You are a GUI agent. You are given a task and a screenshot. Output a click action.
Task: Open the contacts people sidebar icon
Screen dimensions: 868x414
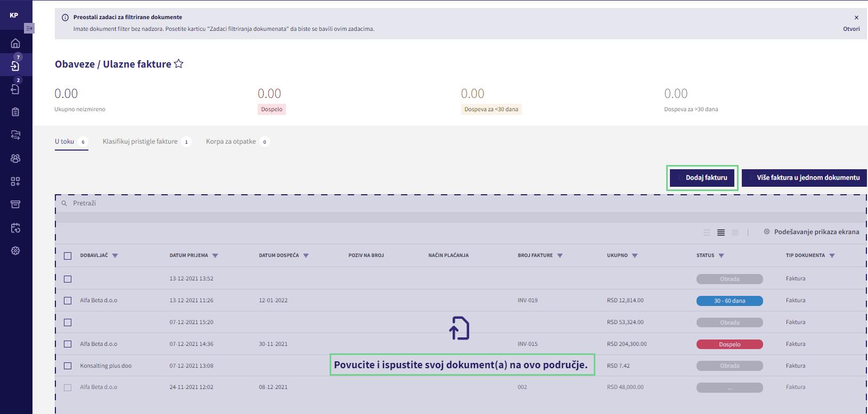coord(15,158)
